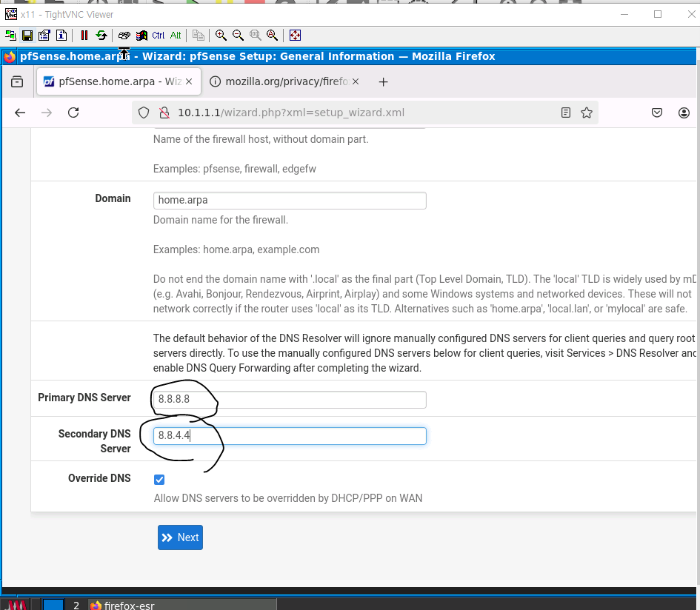Click the highlighted blue workspace box in taskbar
Image resolution: width=700 pixels, height=610 pixels.
click(53, 605)
